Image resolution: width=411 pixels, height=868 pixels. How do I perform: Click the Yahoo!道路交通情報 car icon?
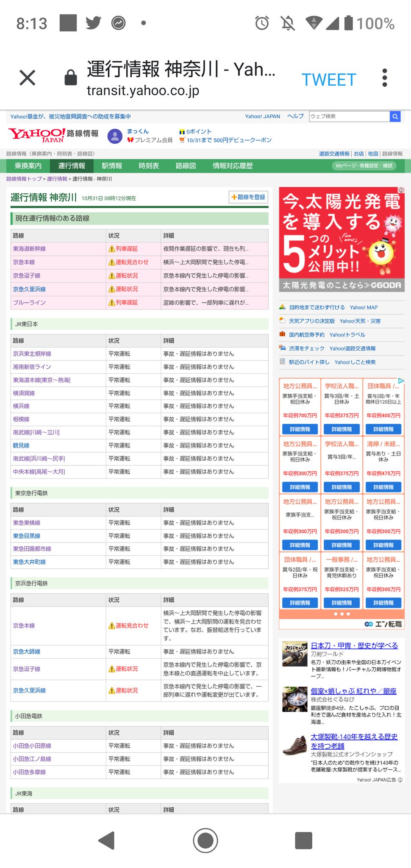coord(283,348)
